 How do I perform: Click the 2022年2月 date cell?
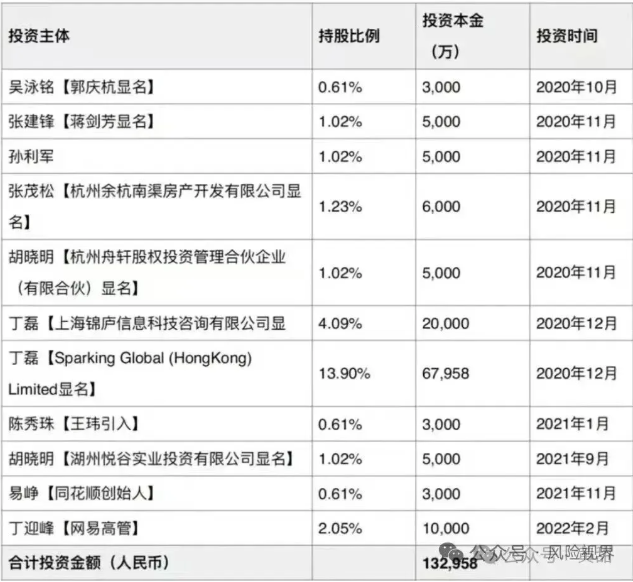(572, 528)
